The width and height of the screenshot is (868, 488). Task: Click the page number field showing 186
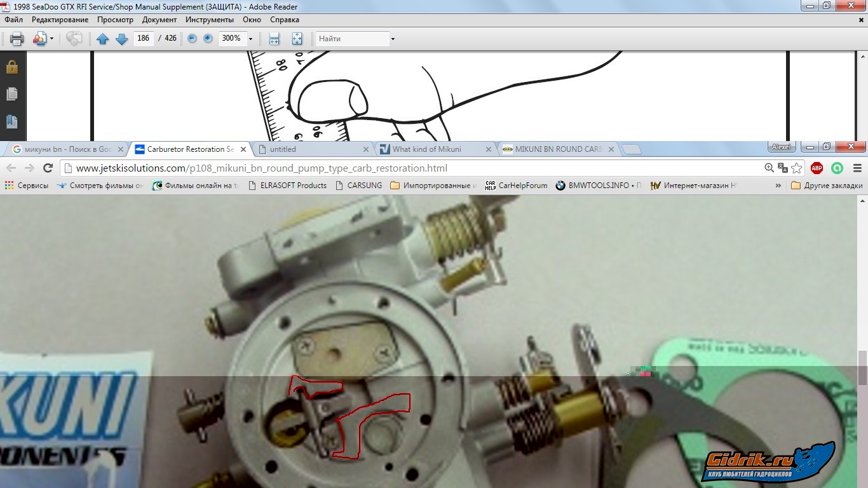point(144,39)
